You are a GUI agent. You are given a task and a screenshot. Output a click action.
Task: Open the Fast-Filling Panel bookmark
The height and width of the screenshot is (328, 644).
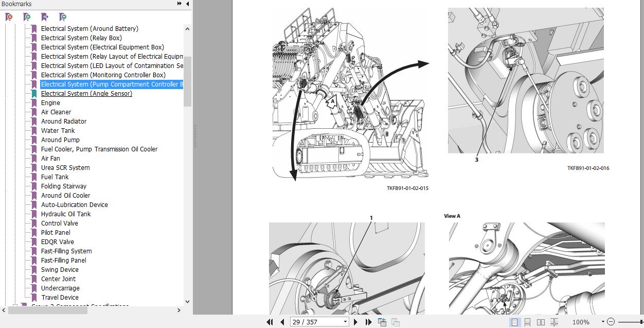point(64,260)
